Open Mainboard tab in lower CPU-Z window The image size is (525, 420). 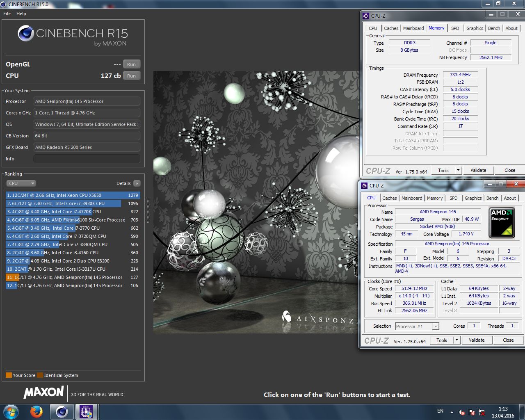pyautogui.click(x=412, y=198)
